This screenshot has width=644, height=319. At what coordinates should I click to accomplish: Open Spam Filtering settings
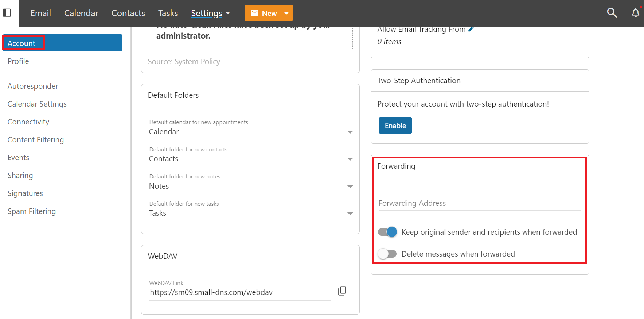(32, 211)
